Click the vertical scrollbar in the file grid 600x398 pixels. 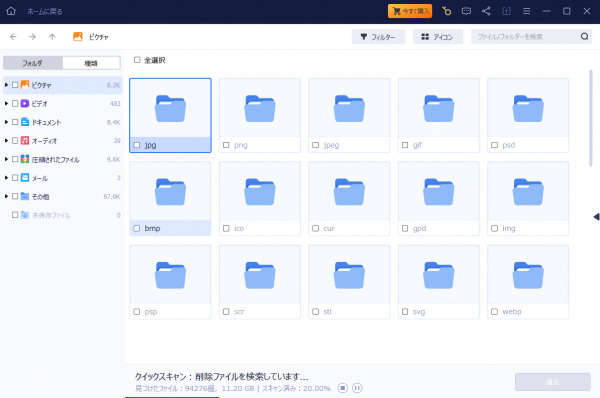point(591,118)
